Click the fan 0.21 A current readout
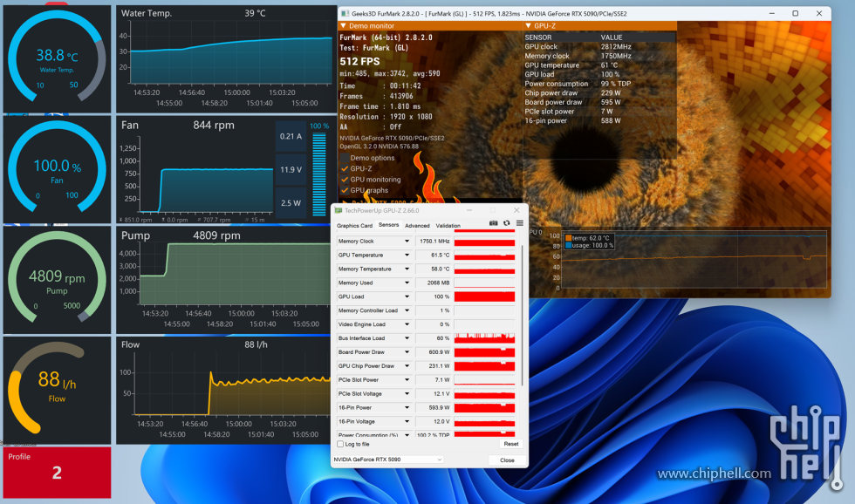855x504 pixels. pyautogui.click(x=291, y=136)
